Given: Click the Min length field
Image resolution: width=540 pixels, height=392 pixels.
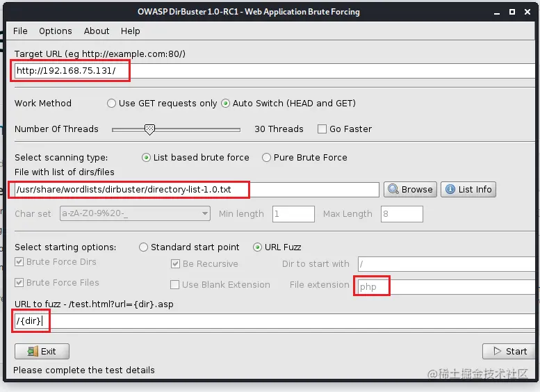Looking at the screenshot, I should pos(293,214).
